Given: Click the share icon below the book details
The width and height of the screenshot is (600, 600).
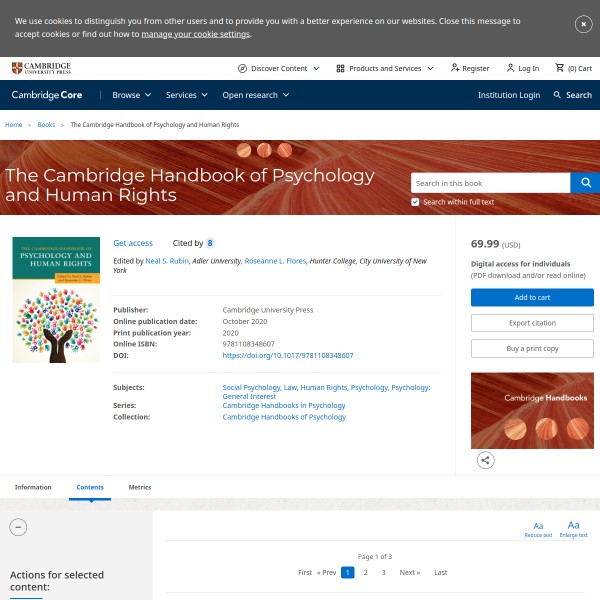Looking at the screenshot, I should click(x=485, y=460).
